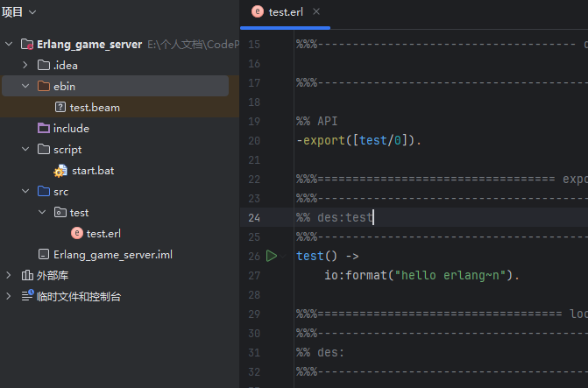Viewport: 588px width, 388px height.
Task: Select the 临时文件和控制台 label
Action: (79, 297)
